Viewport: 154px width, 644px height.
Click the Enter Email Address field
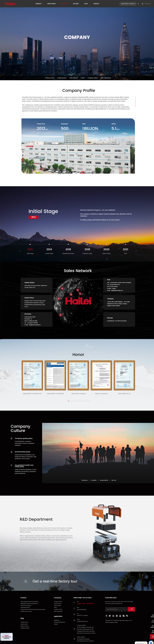click(x=117, y=609)
